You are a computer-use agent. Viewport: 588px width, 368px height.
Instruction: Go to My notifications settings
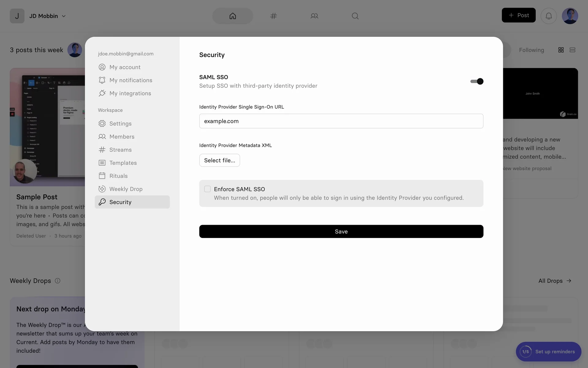tap(130, 80)
